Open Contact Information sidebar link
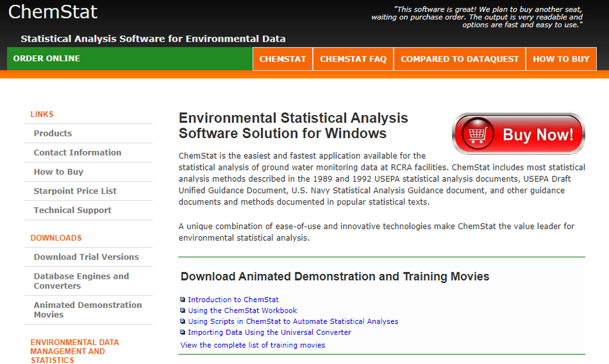Image resolution: width=609 pixels, height=364 pixels. [x=77, y=153]
